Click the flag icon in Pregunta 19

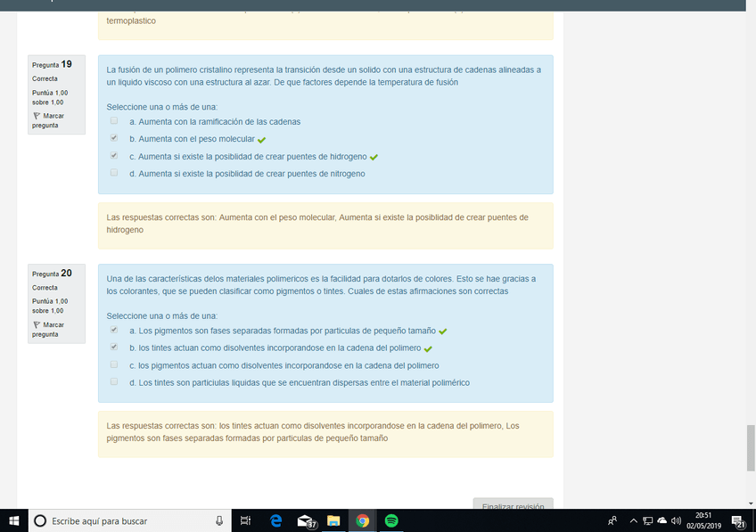37,116
